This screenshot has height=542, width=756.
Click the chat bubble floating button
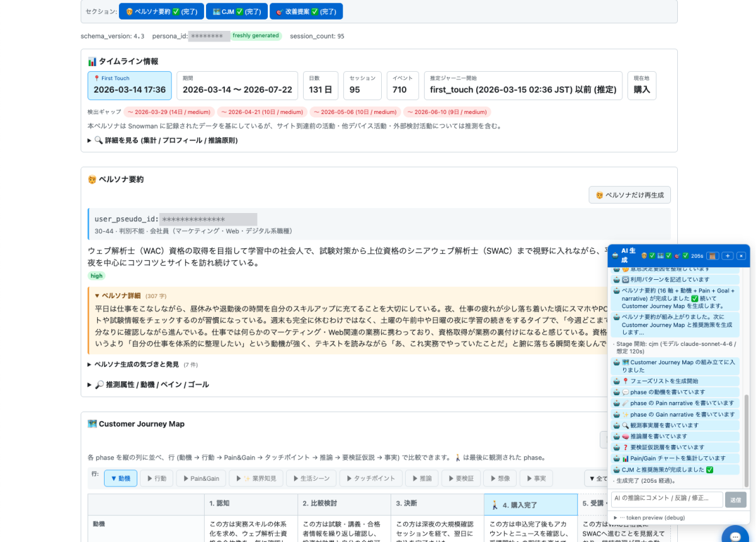735,536
